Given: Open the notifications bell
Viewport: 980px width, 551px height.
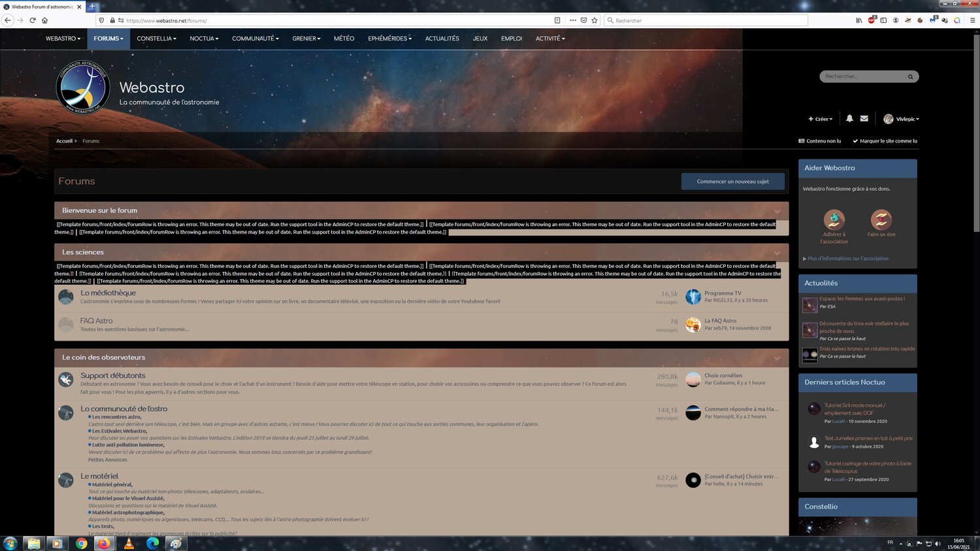Looking at the screenshot, I should coord(849,118).
